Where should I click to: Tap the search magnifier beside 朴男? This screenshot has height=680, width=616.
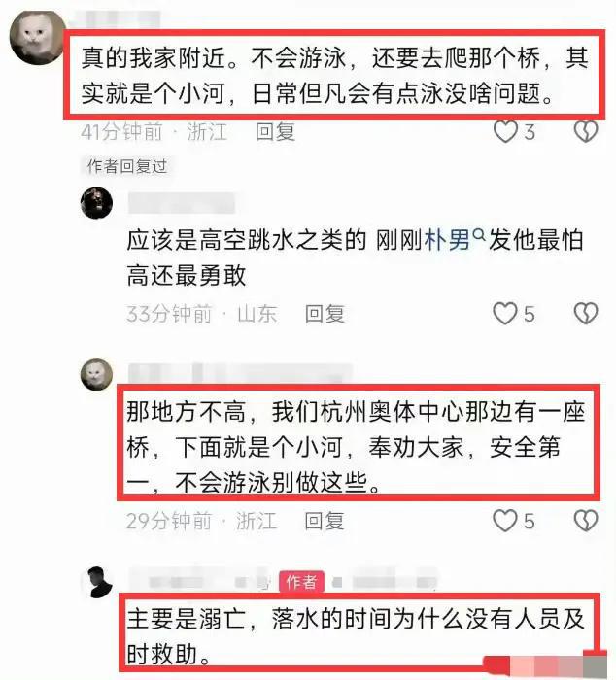coord(478,235)
